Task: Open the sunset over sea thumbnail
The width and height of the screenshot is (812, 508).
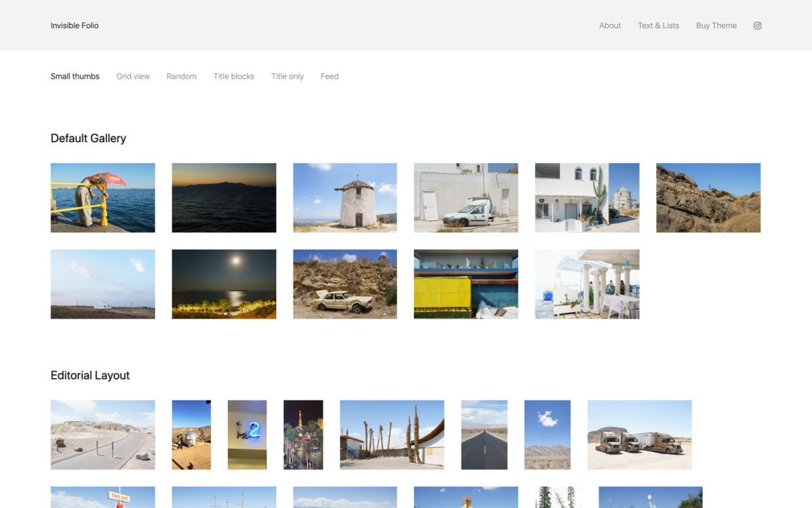Action: click(x=223, y=197)
